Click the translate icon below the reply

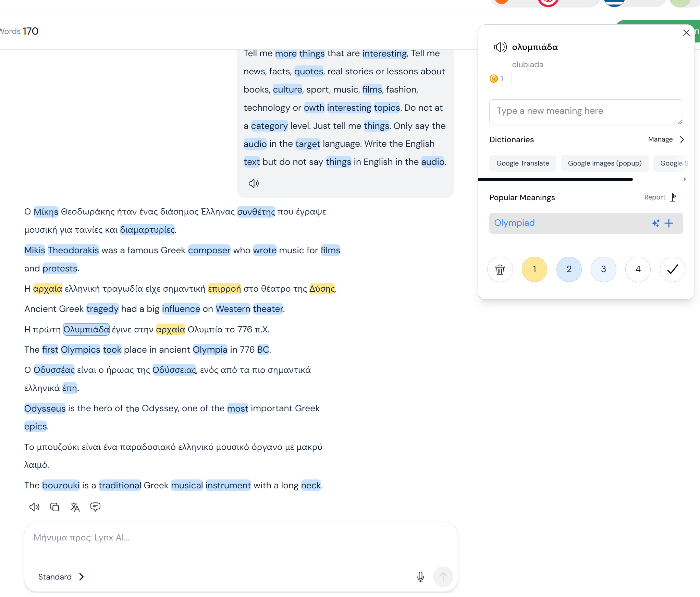pos(75,507)
